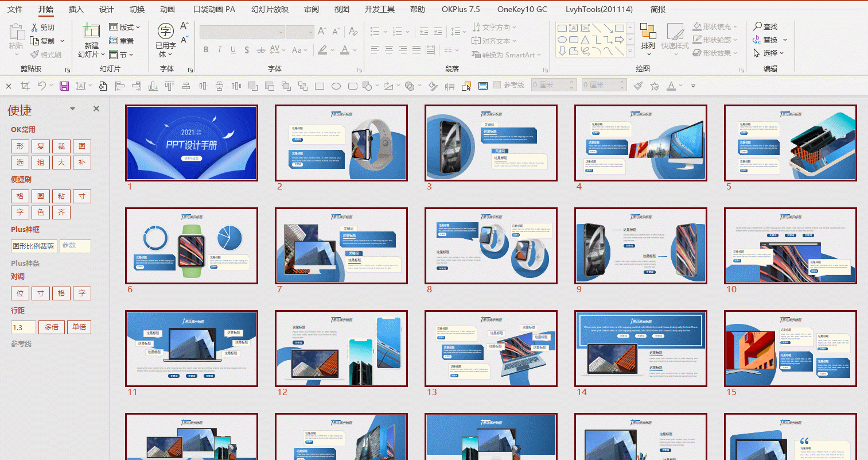Click the Rounded Rectangle icon in quick toolbar
This screenshot has height=460, width=868.
pos(353,86)
